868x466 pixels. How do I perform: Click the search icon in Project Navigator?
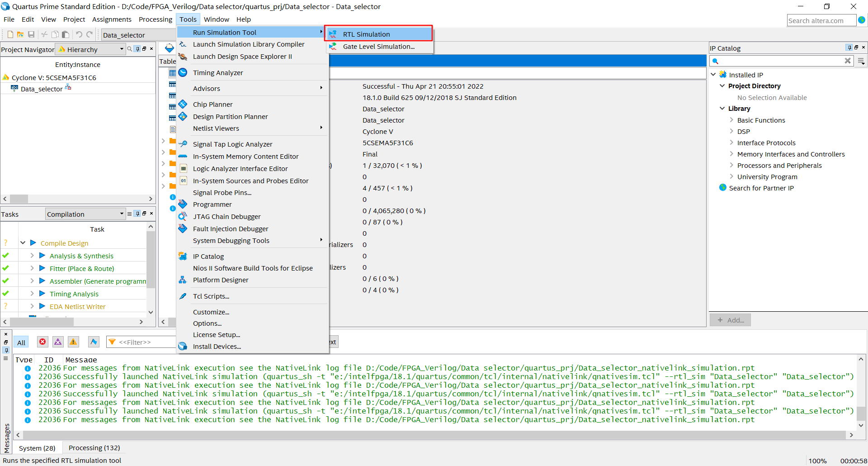pyautogui.click(x=130, y=49)
